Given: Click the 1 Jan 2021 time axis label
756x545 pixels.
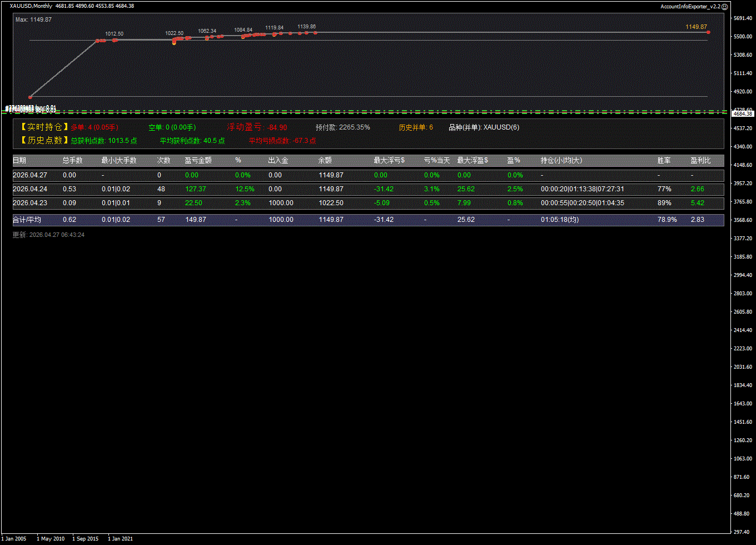Looking at the screenshot, I should tap(120, 538).
